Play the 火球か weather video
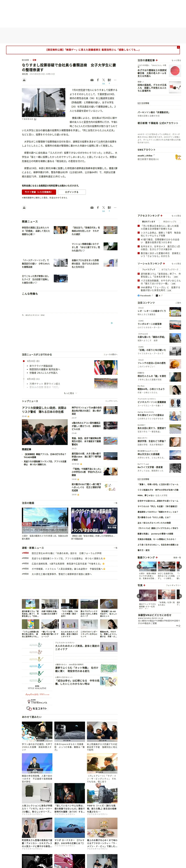 [45, 521]
